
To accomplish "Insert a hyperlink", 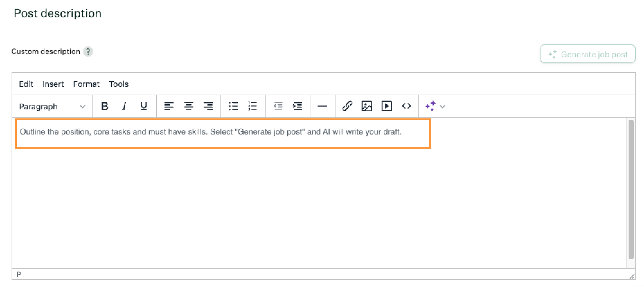I will point(347,106).
